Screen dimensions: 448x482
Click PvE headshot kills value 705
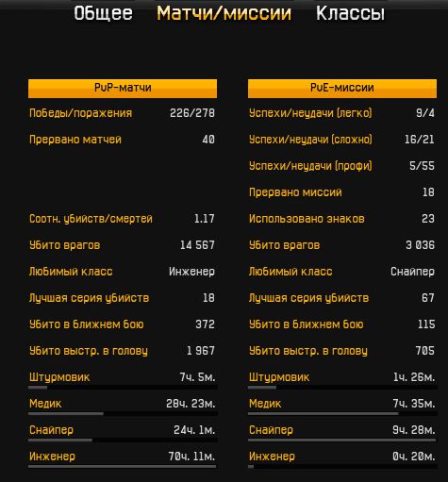coord(425,351)
